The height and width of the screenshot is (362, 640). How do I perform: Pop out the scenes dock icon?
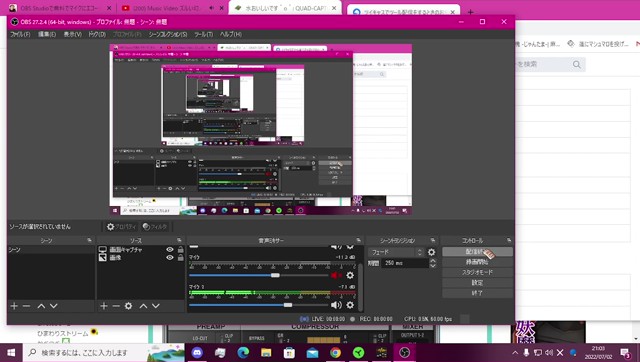point(89,240)
